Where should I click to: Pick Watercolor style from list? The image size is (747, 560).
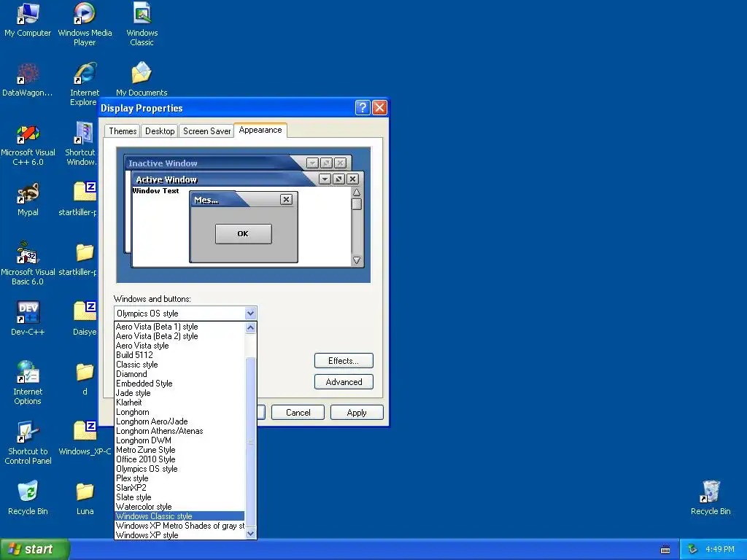179,507
